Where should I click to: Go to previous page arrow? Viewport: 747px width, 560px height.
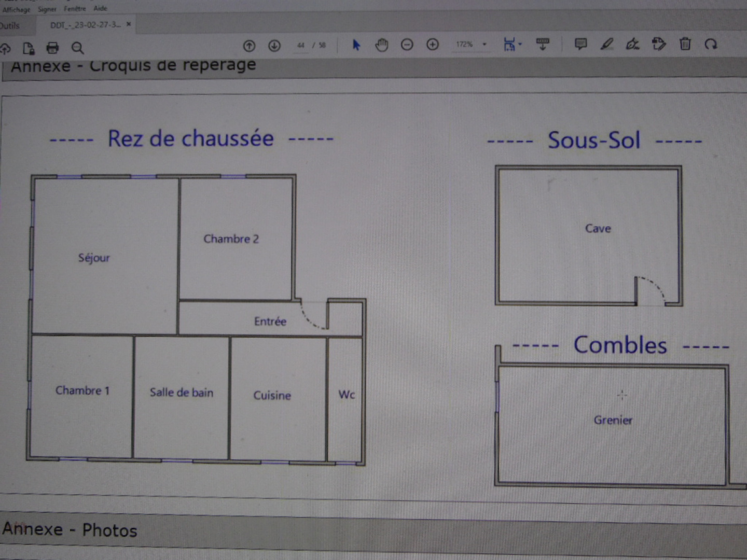(250, 46)
